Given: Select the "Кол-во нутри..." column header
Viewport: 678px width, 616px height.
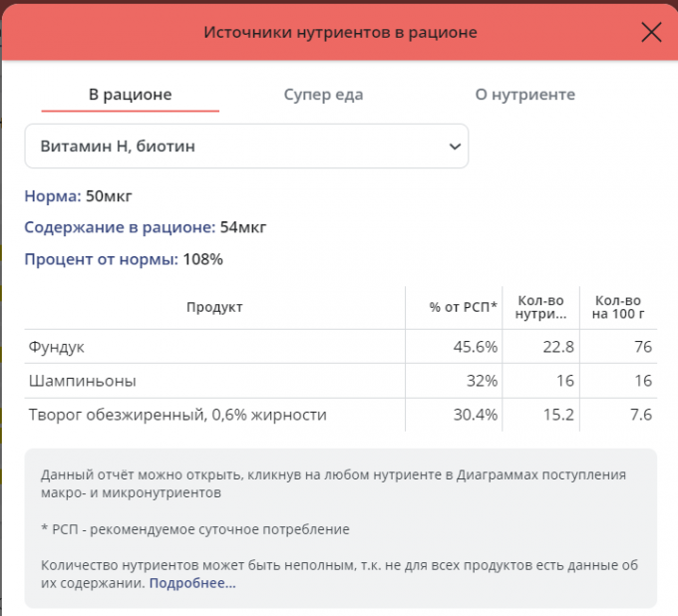Looking at the screenshot, I should [x=540, y=307].
